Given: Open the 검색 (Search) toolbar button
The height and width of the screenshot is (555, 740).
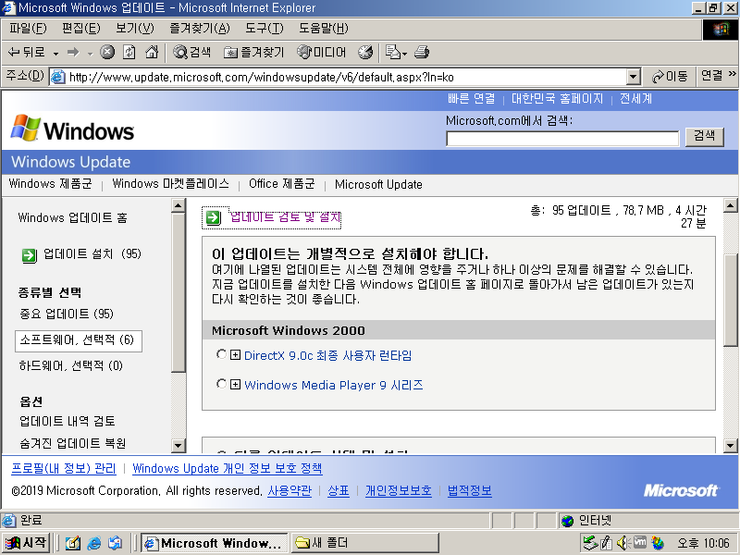Looking at the screenshot, I should coord(192,52).
